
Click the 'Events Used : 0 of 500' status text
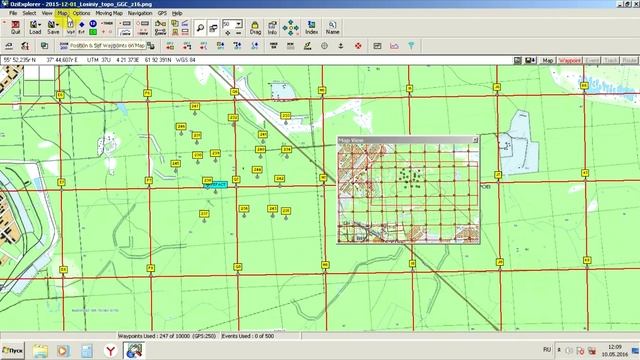tap(248, 336)
